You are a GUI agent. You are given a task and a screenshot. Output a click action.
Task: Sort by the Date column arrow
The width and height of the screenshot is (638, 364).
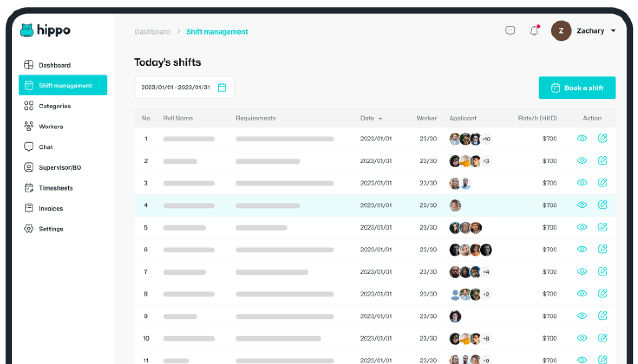tap(380, 118)
